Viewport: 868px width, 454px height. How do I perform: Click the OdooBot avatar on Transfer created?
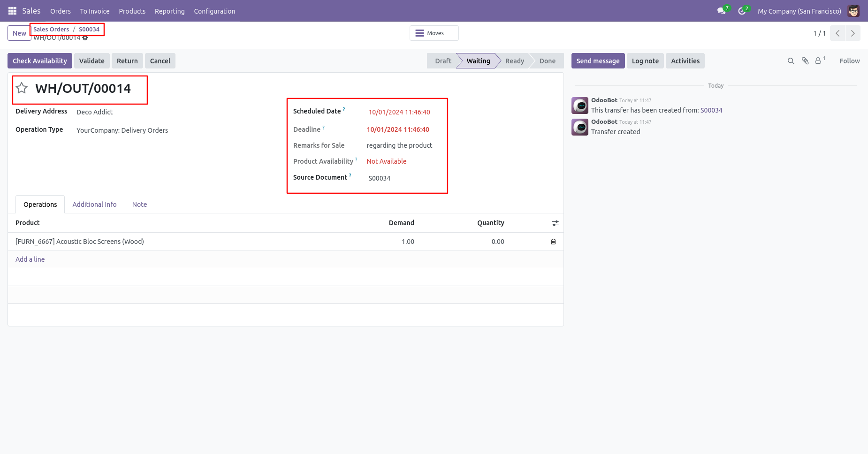(580, 127)
